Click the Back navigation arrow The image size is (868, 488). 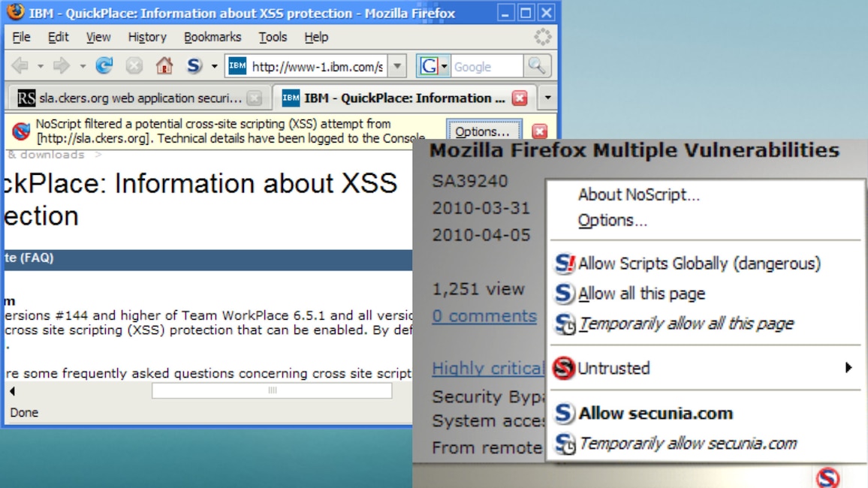pos(20,66)
